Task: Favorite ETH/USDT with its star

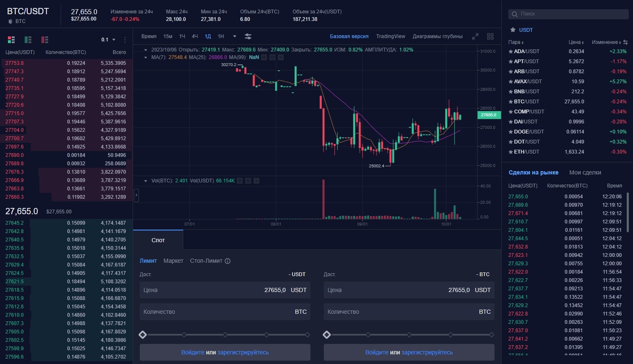Action: point(510,152)
